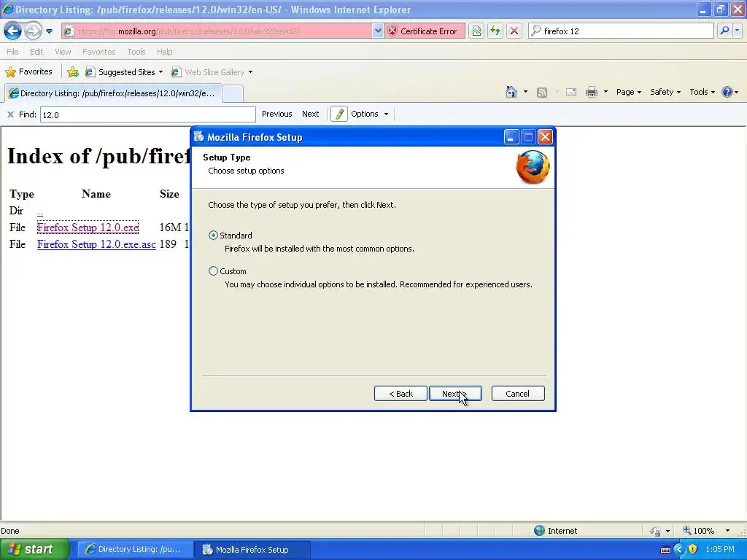Click the keyboard tray icon

[x=665, y=550]
